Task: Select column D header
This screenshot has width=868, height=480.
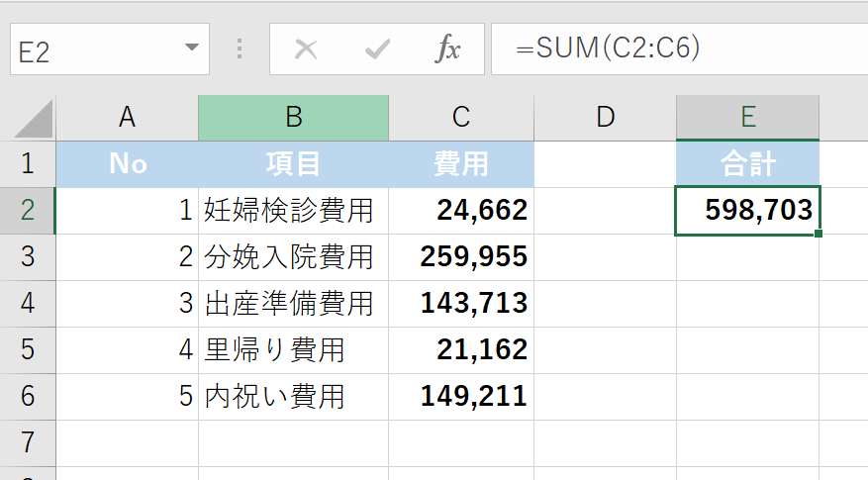Action: [605, 118]
